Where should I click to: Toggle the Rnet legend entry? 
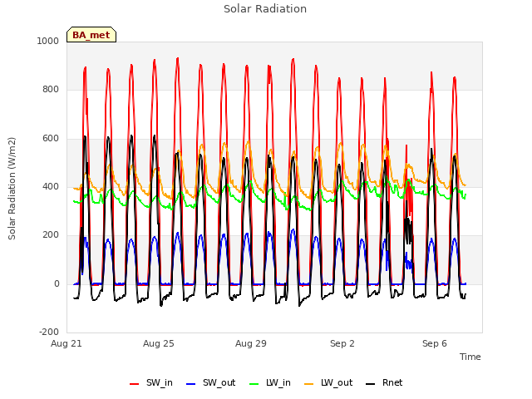(x=384, y=382)
